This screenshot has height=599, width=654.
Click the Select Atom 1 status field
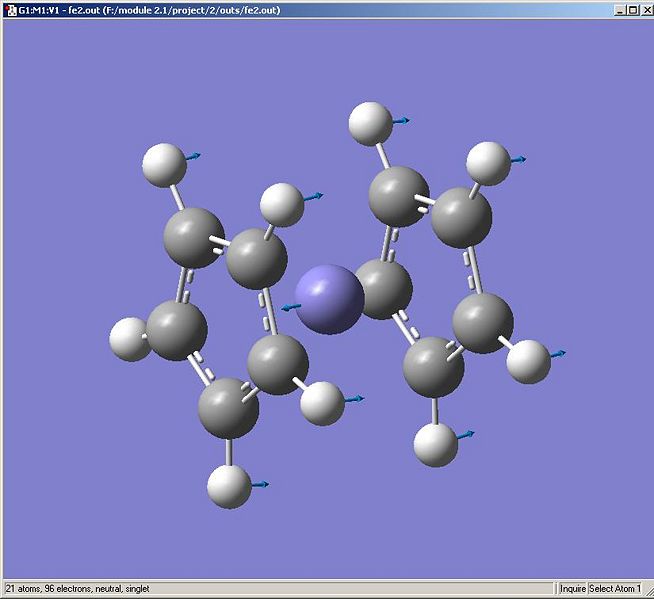tap(615, 589)
